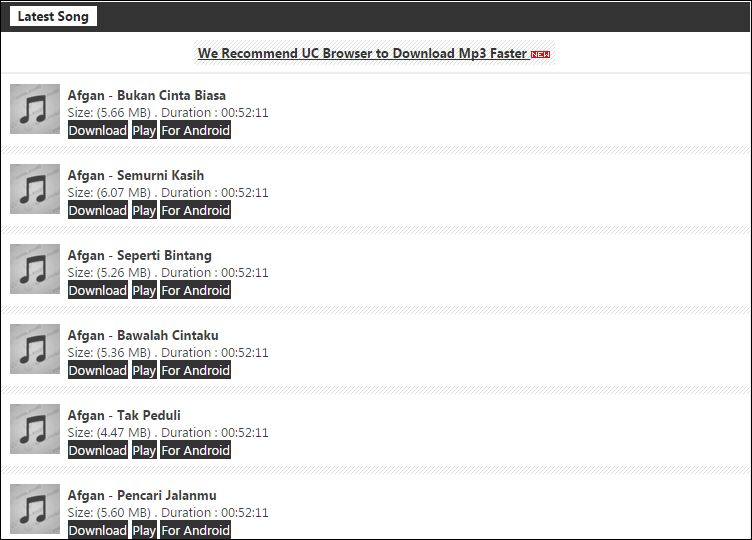The height and width of the screenshot is (540, 752).
Task: Play the Bawalah Cintaku track
Action: point(144,371)
